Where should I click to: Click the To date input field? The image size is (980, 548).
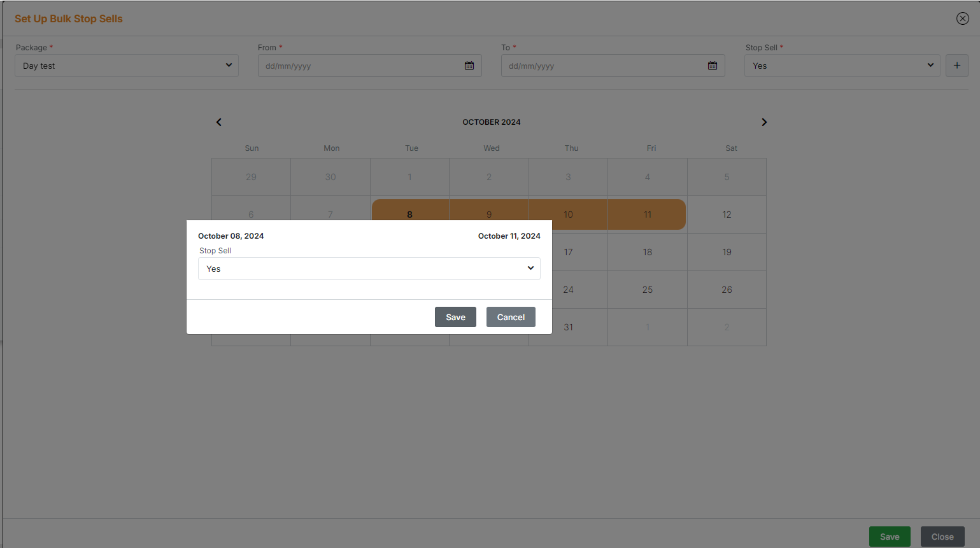coord(603,66)
